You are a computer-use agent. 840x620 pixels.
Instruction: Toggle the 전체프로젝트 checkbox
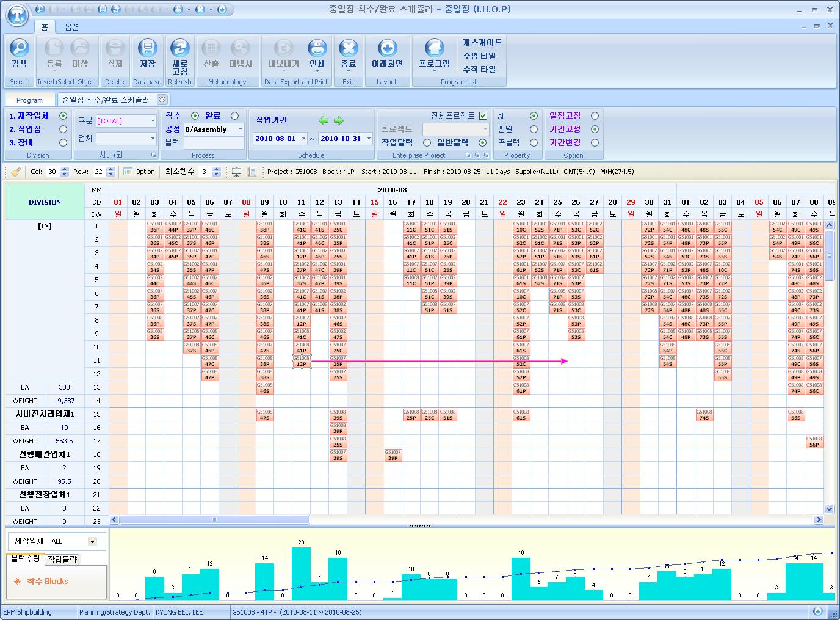click(483, 115)
